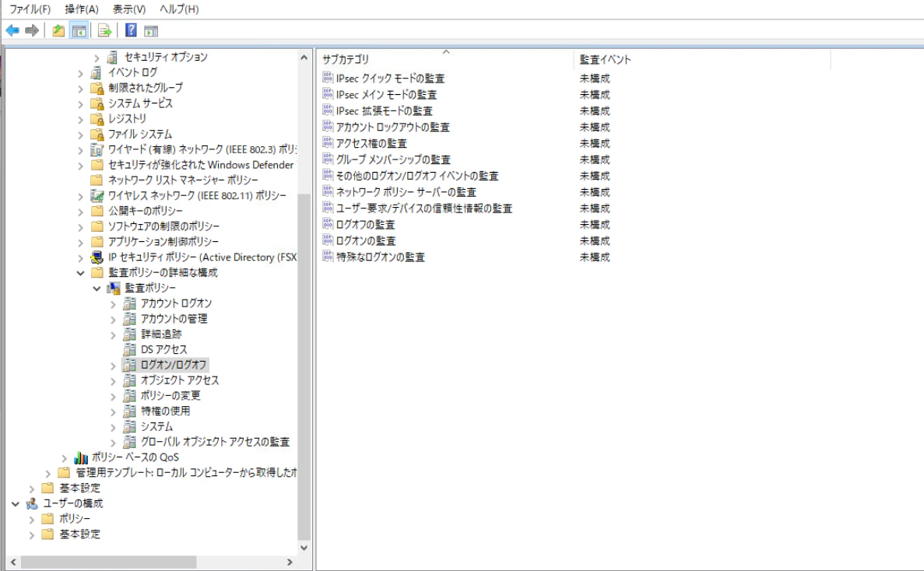Viewport: 924px width, 571px height.
Task: Expand the アカウント ログオン node
Action: pos(113,303)
